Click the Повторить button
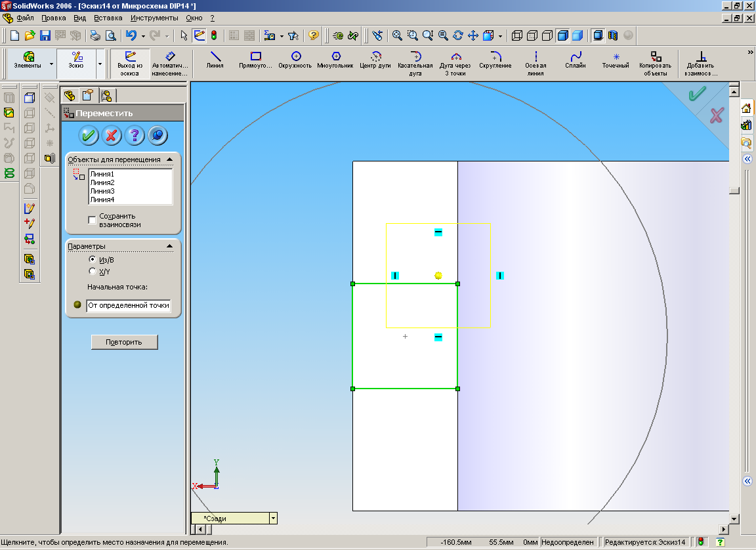The image size is (756, 550). 125,342
